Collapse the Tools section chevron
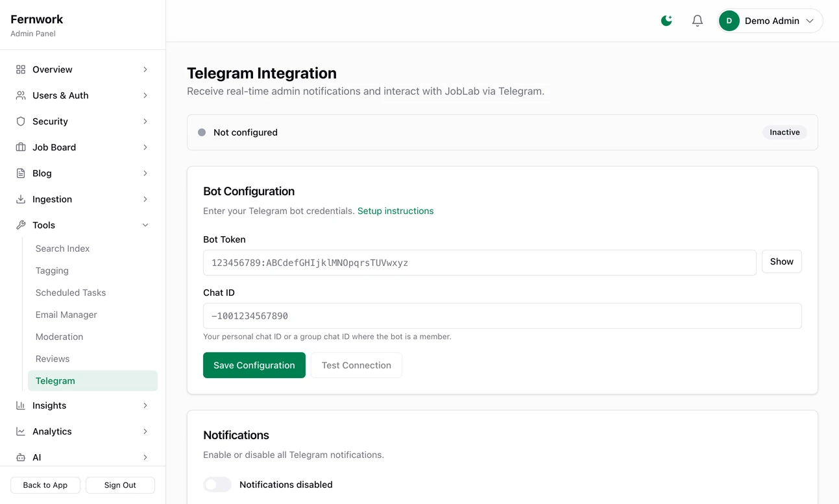This screenshot has width=839, height=504. coord(145,225)
